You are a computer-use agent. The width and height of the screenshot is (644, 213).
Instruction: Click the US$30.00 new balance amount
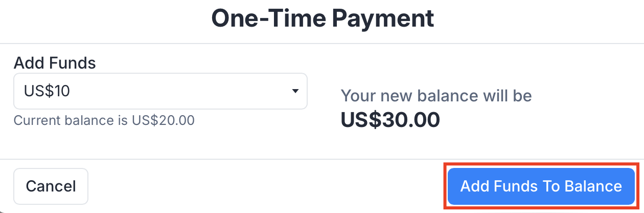(x=390, y=120)
